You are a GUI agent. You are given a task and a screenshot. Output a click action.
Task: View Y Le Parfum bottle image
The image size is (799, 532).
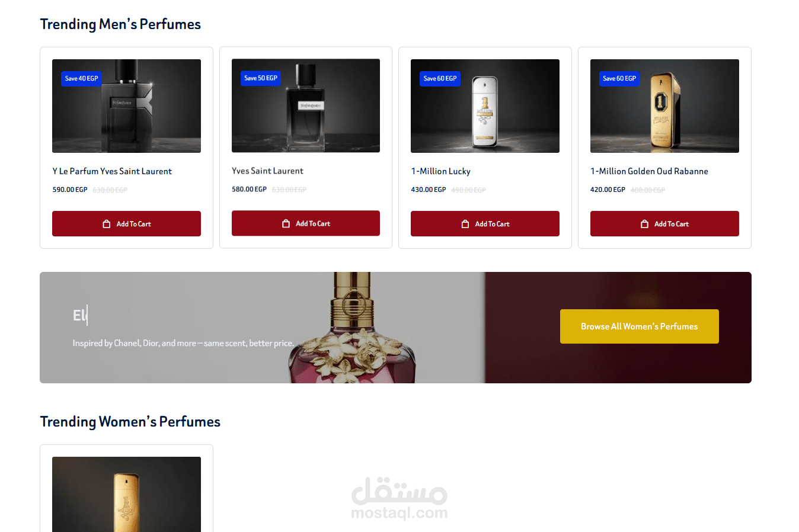(x=126, y=106)
